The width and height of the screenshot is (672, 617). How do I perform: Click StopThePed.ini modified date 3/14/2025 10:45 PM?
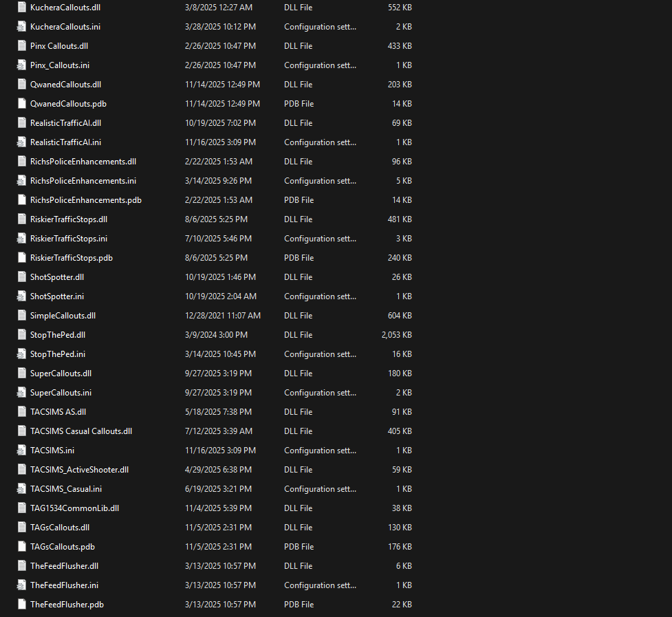220,354
